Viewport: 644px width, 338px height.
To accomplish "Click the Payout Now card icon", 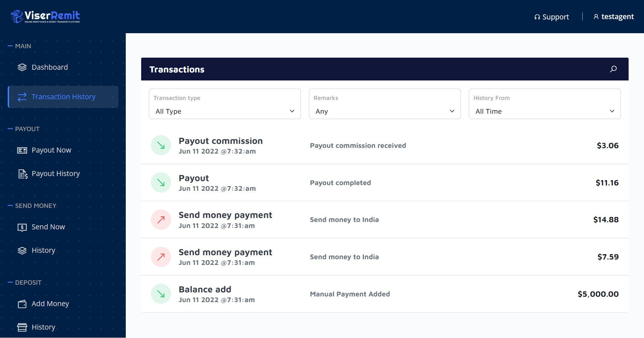I will pos(22,150).
